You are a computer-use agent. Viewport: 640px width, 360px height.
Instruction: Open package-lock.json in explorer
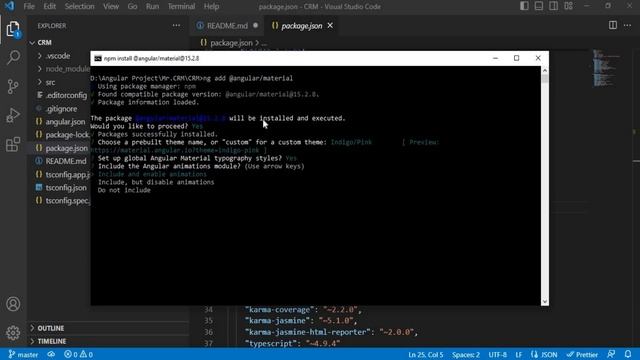click(63, 135)
